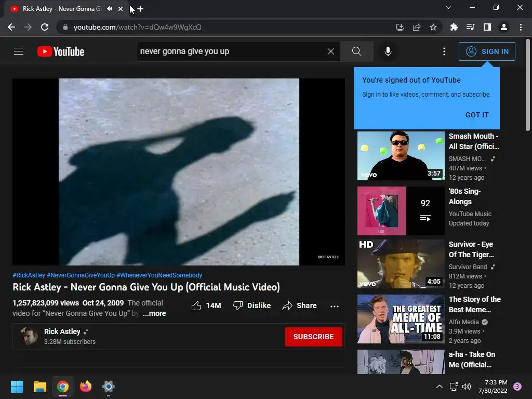The width and height of the screenshot is (532, 399).
Task: Open volume control in system tray
Action: pos(467,387)
